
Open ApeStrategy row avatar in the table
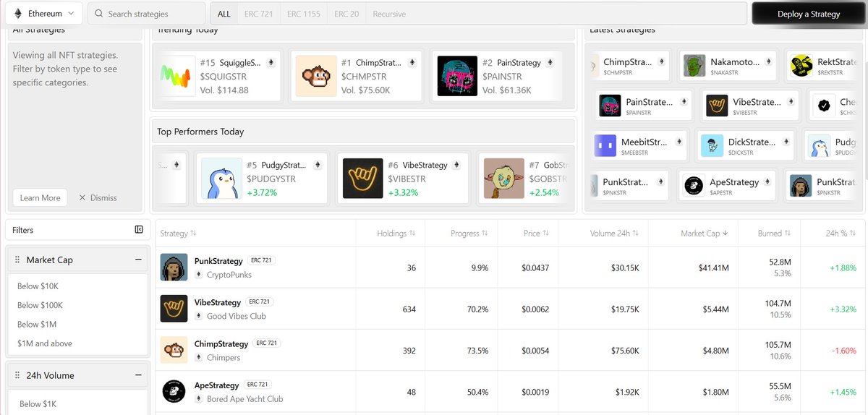174,392
